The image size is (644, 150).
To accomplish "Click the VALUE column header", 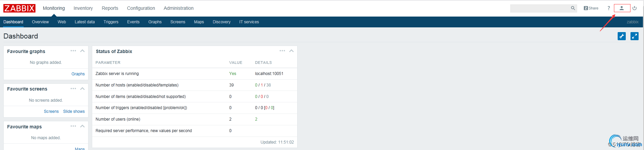I will pos(236,62).
